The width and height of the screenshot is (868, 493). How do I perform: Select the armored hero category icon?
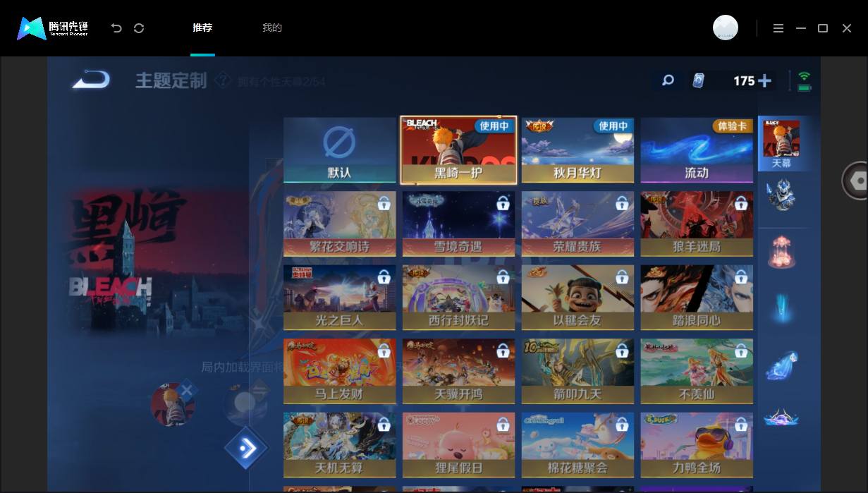click(781, 195)
